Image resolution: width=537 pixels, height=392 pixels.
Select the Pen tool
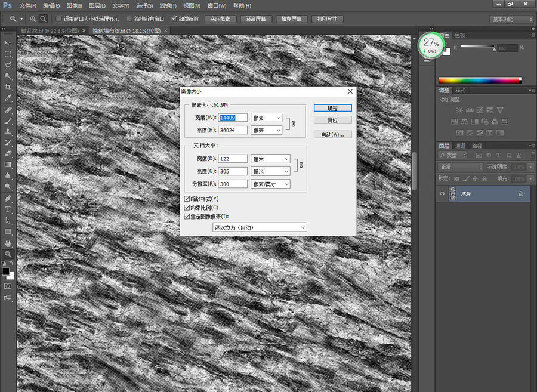[x=8, y=199]
